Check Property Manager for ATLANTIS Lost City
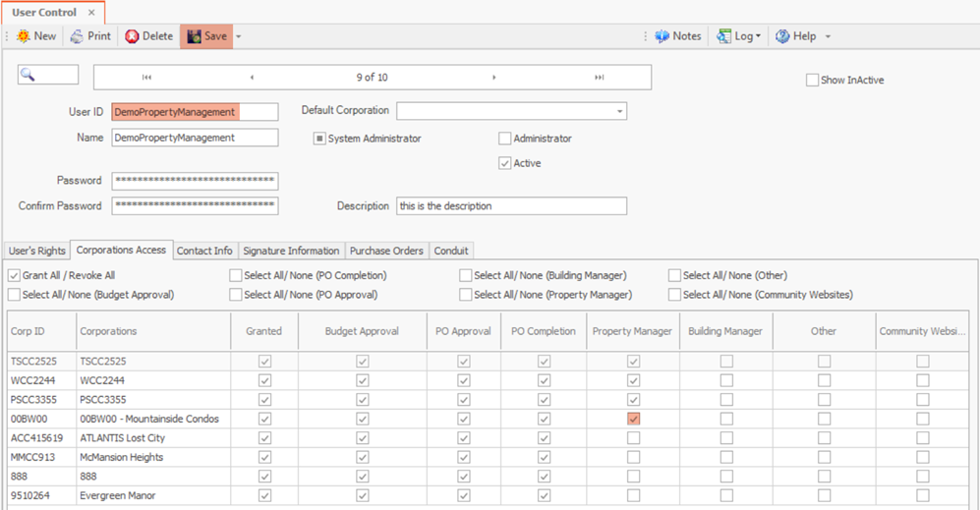 [633, 438]
